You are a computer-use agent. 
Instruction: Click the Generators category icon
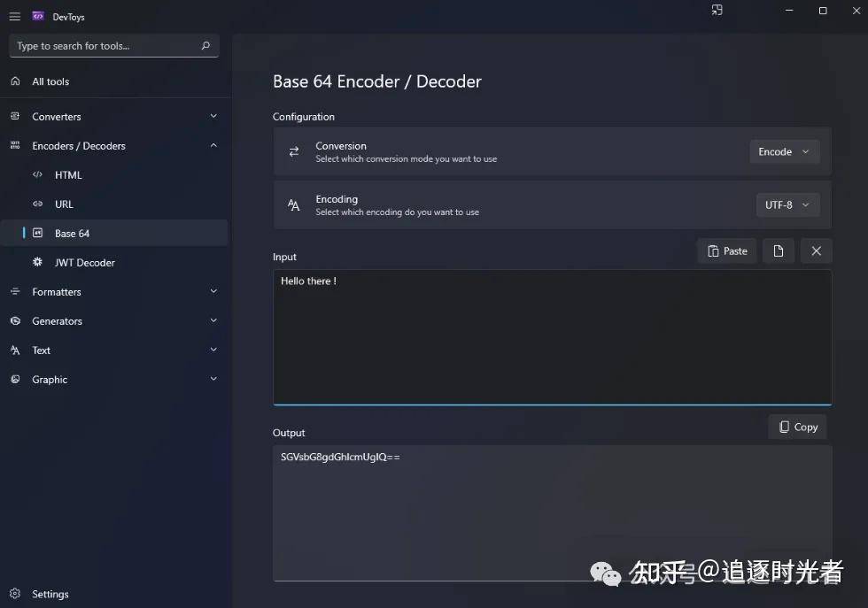(16, 321)
